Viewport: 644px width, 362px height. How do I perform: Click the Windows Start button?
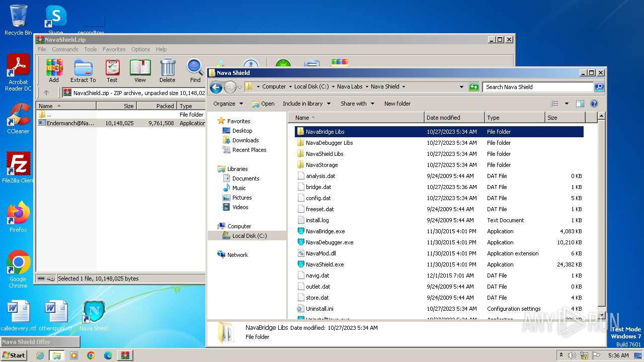(x=14, y=355)
